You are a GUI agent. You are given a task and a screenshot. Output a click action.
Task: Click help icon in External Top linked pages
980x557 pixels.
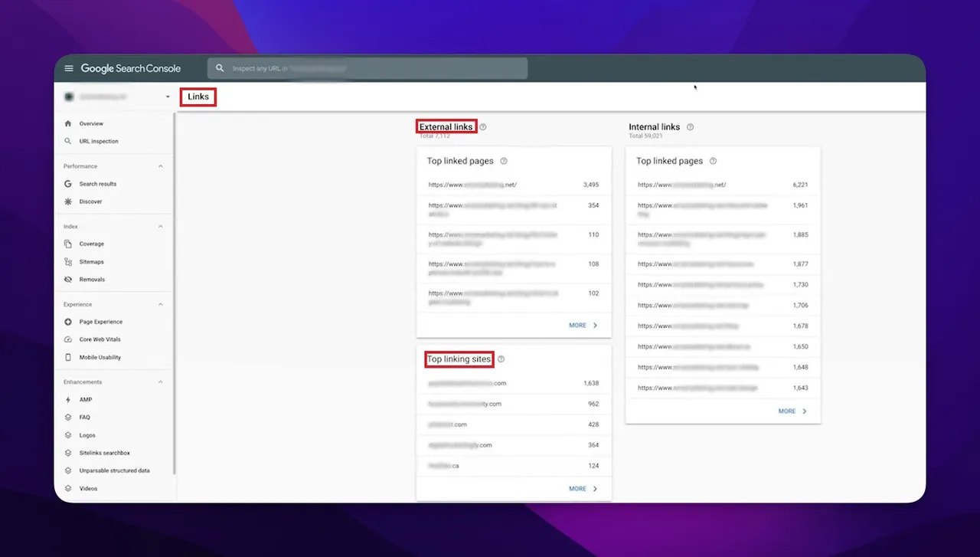point(503,161)
